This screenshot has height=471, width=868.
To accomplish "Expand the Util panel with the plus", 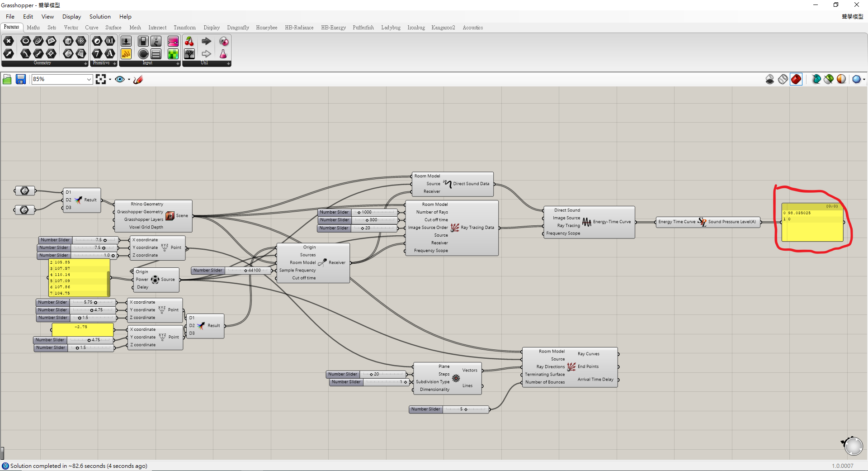I will pos(229,64).
